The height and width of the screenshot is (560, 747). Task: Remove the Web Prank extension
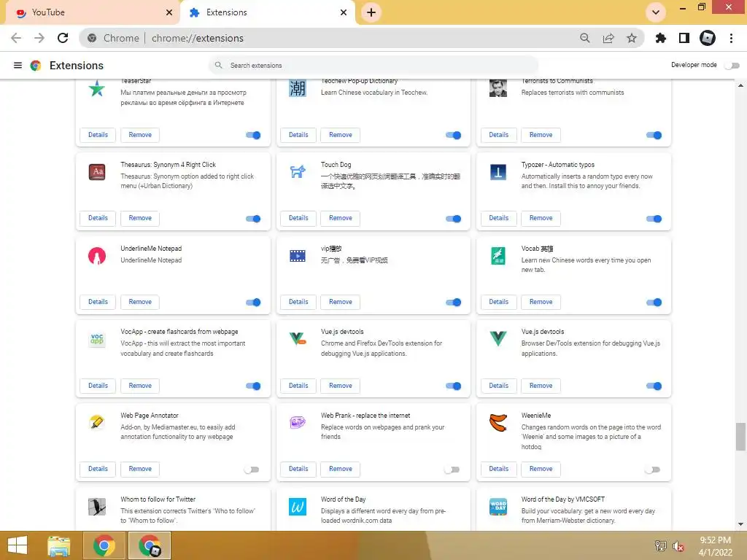coord(341,469)
